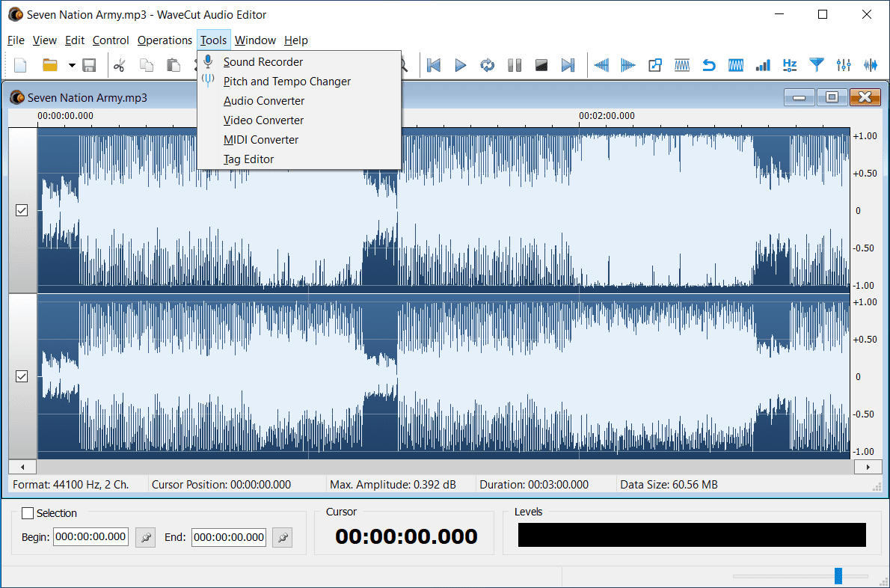This screenshot has height=588, width=890.
Task: Open the Operations menu
Action: coord(165,40)
